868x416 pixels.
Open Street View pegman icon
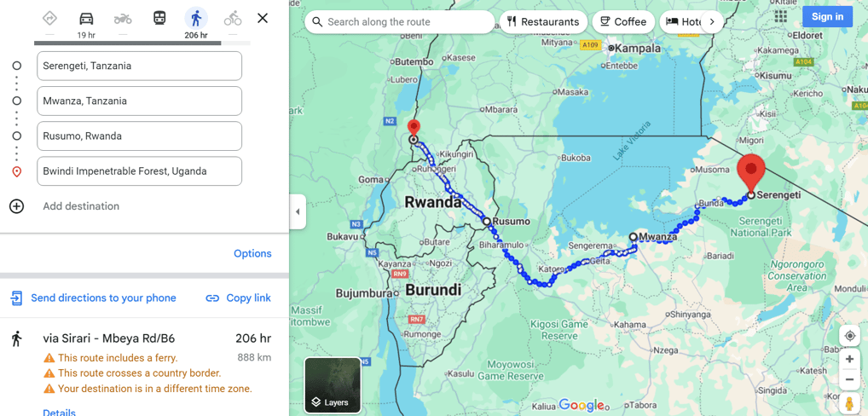pyautogui.click(x=849, y=403)
